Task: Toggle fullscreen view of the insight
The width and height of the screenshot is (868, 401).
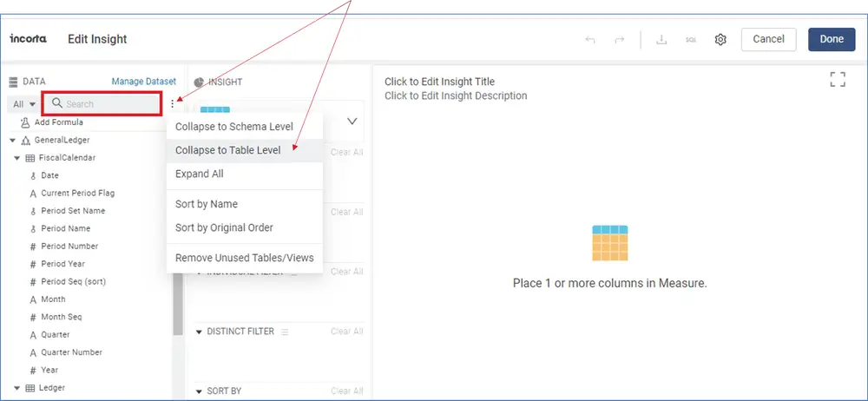Action: [x=838, y=79]
